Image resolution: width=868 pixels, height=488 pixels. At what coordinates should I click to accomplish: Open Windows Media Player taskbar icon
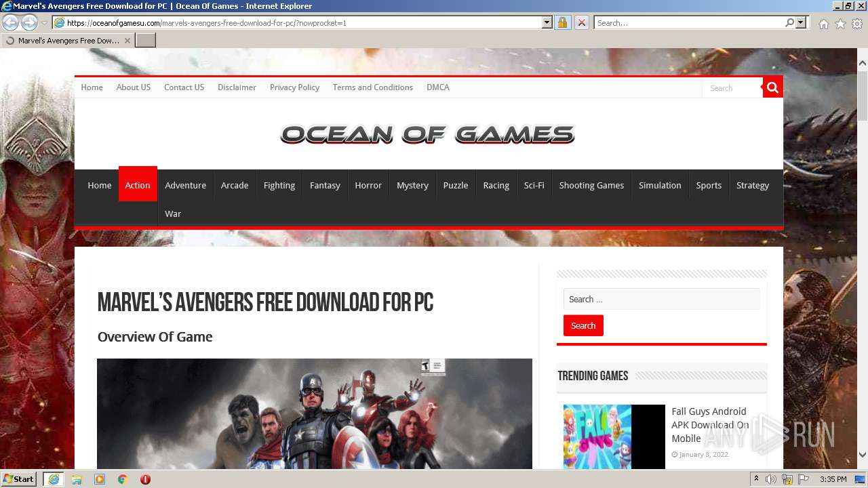click(100, 479)
